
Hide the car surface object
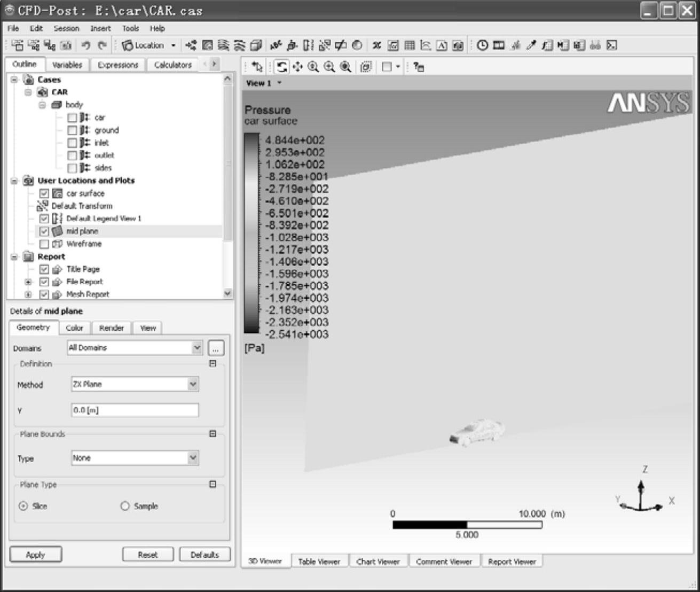44,193
